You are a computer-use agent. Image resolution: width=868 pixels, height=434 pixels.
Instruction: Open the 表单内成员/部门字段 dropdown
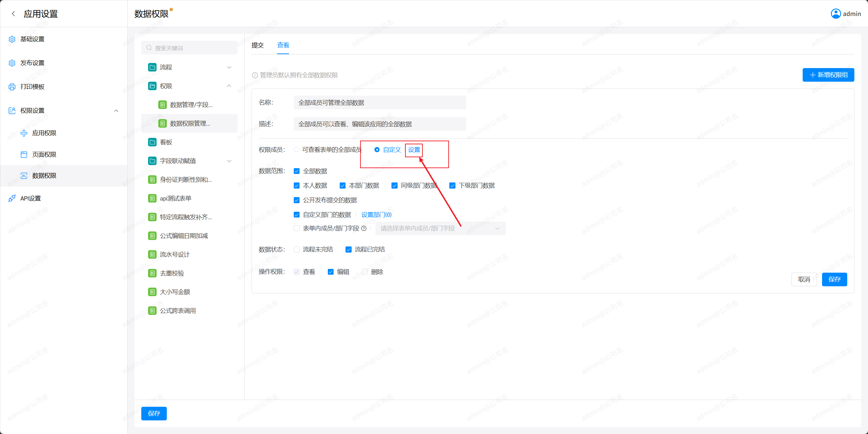point(440,228)
